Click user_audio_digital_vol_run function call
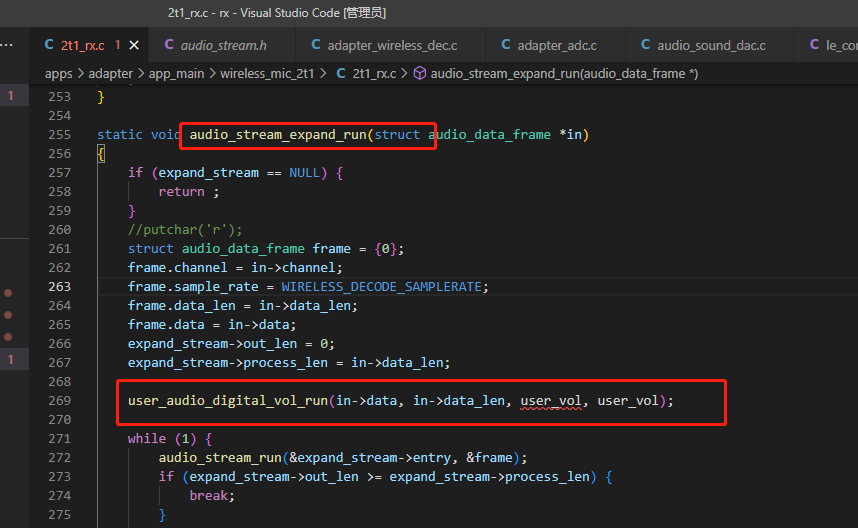The image size is (858, 528). (228, 401)
